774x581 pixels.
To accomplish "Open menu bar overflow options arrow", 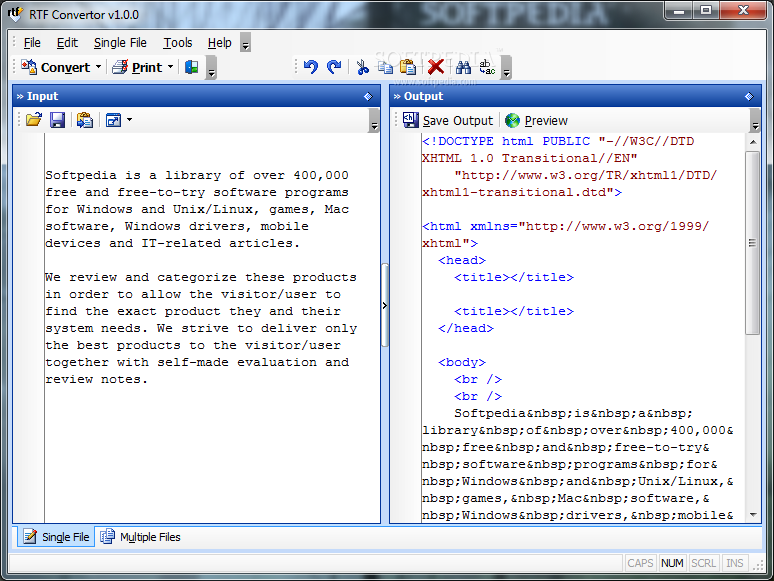I will (245, 43).
